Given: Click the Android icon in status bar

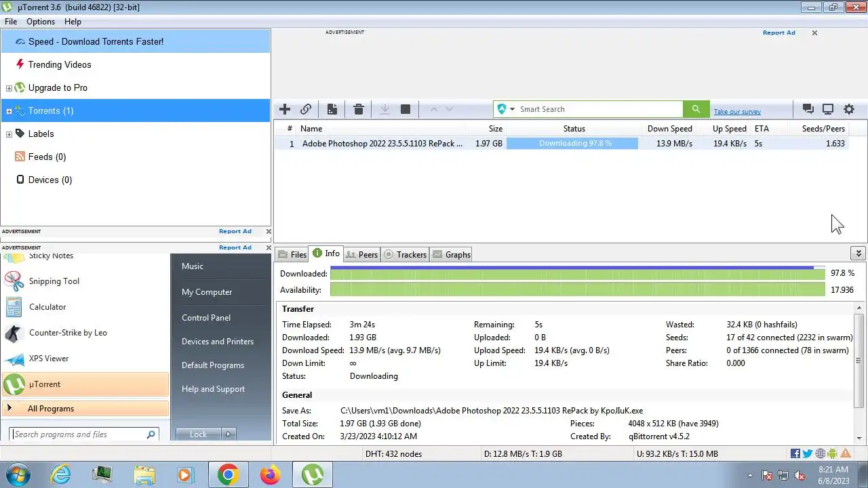Looking at the screenshot, I should (x=833, y=453).
